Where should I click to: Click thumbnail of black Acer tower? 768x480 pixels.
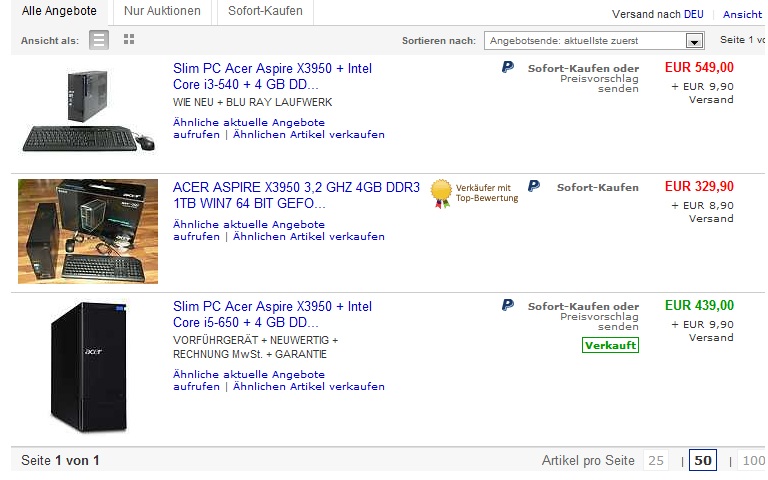point(89,367)
